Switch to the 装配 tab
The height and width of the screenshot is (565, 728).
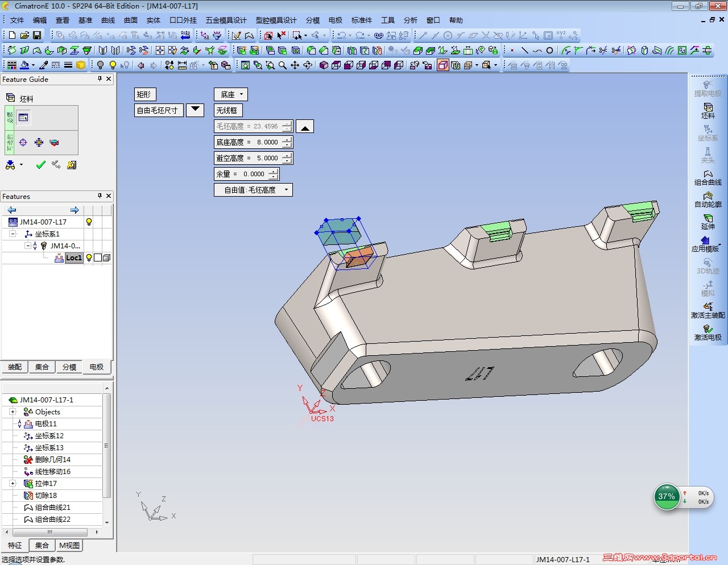pyautogui.click(x=15, y=367)
